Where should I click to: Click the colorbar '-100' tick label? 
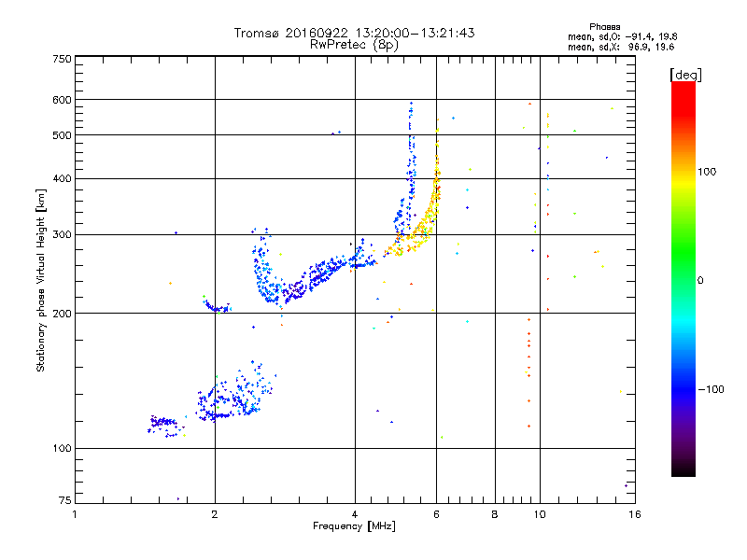712,389
